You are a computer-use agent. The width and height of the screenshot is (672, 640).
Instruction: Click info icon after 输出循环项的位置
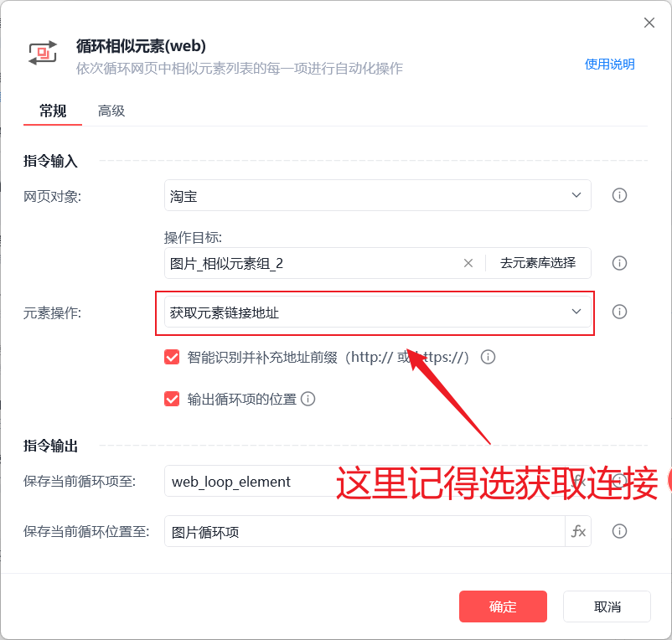pyautogui.click(x=308, y=399)
